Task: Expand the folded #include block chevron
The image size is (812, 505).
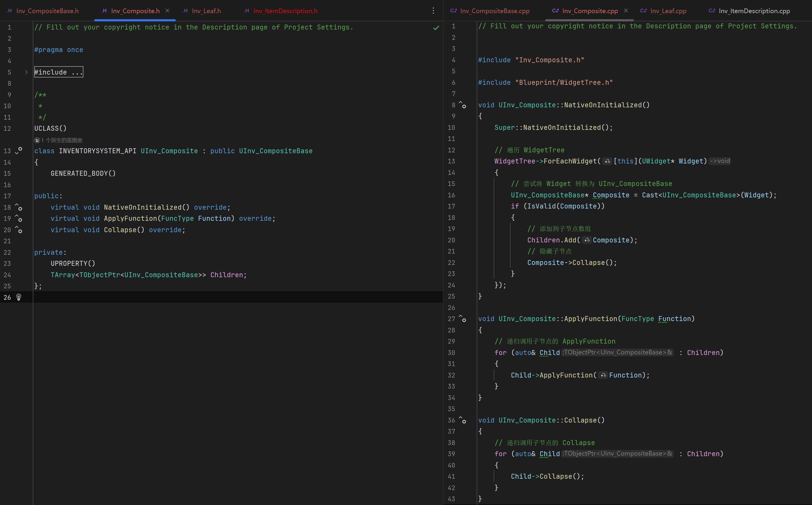Action: 26,72
